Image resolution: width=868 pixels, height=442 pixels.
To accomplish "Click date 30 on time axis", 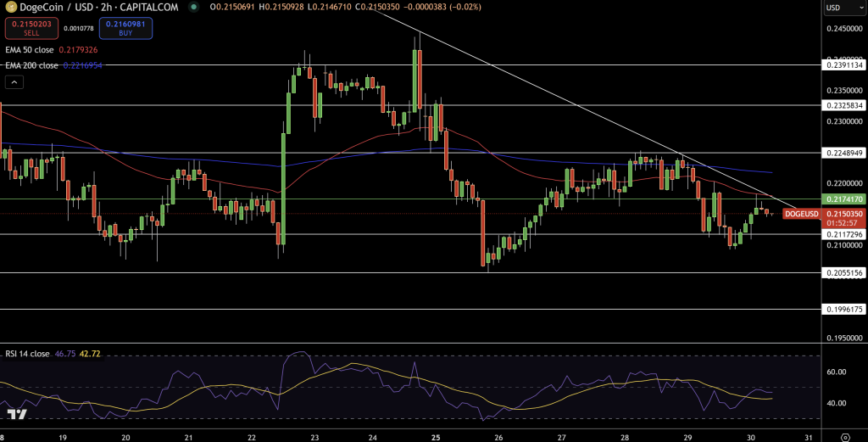I will (x=751, y=437).
